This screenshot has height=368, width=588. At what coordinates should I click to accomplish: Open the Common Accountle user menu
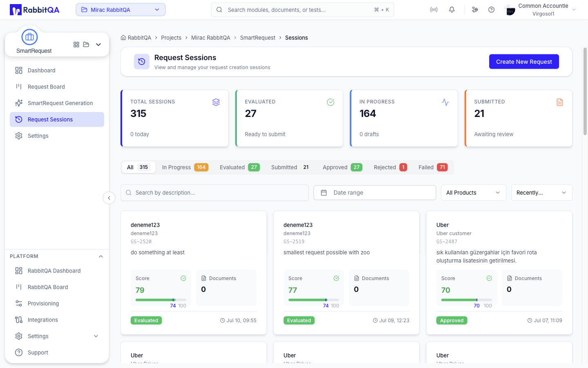[541, 10]
